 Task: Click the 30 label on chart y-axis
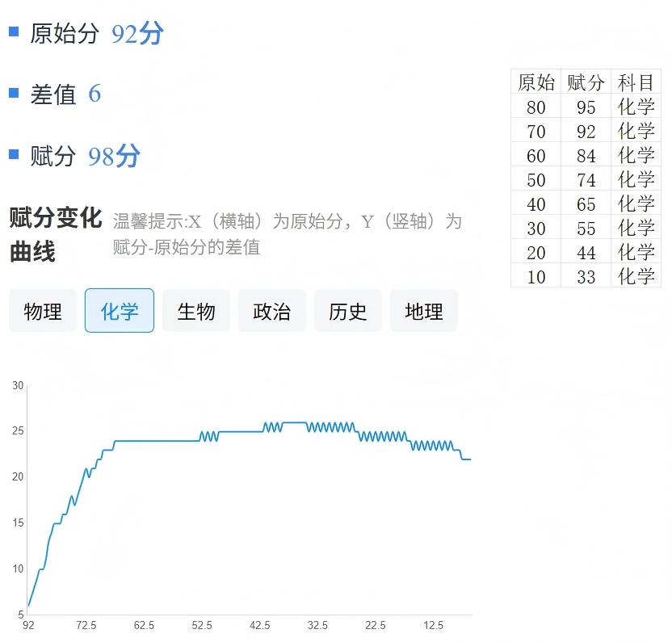click(x=18, y=386)
